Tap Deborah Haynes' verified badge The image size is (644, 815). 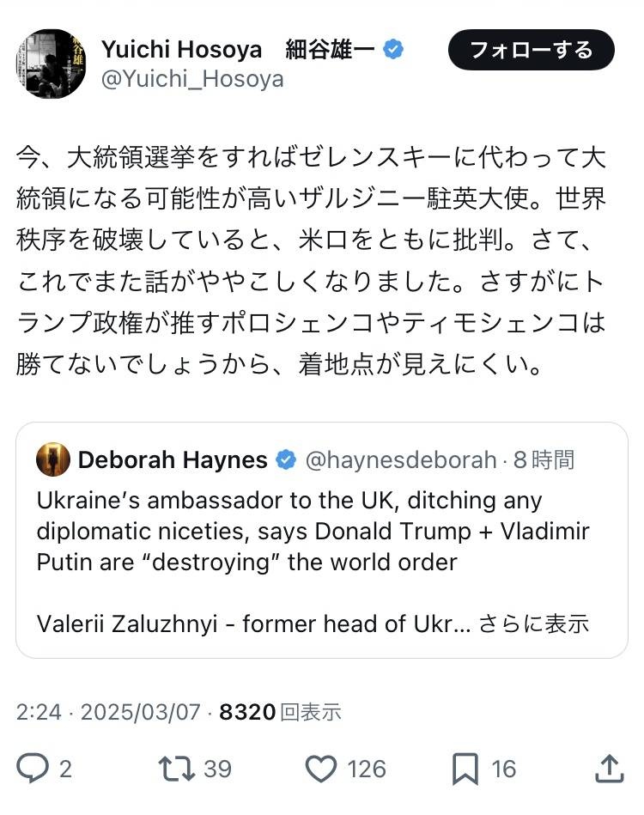tap(285, 460)
